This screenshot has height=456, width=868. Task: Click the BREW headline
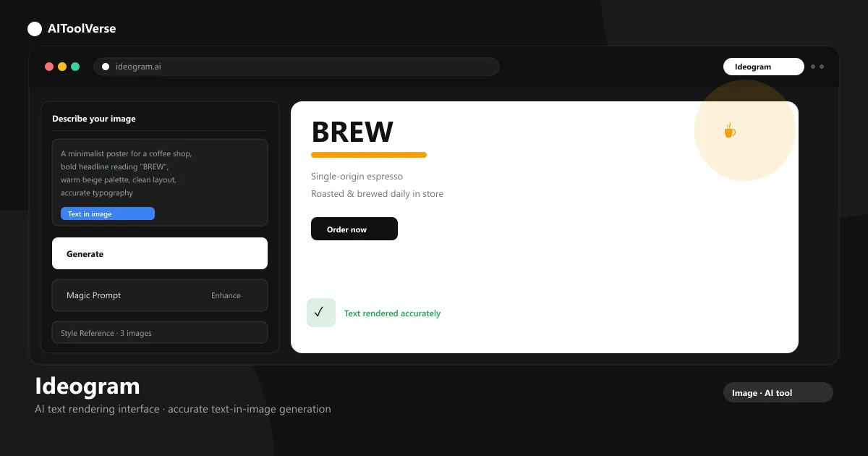(x=352, y=132)
